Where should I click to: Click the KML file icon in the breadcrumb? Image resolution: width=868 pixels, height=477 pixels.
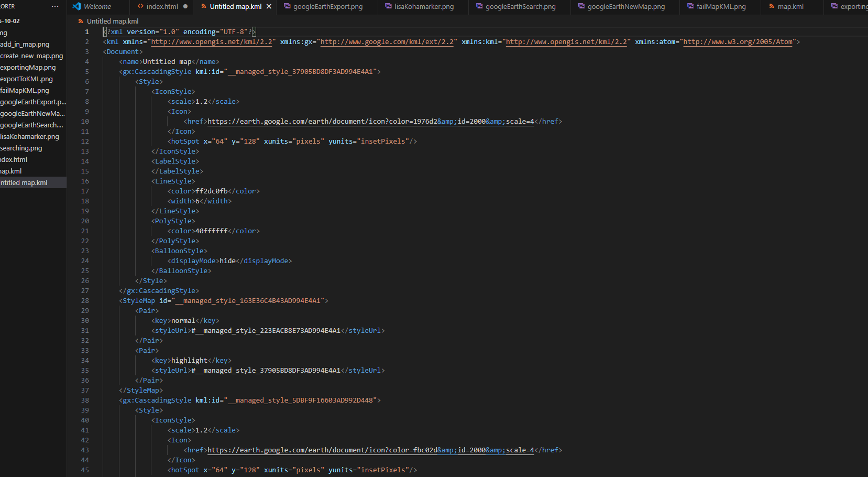[x=81, y=21]
